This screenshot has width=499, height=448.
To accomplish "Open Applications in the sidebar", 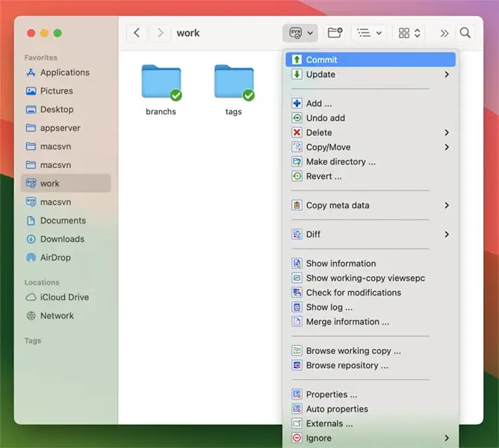I will (x=66, y=72).
